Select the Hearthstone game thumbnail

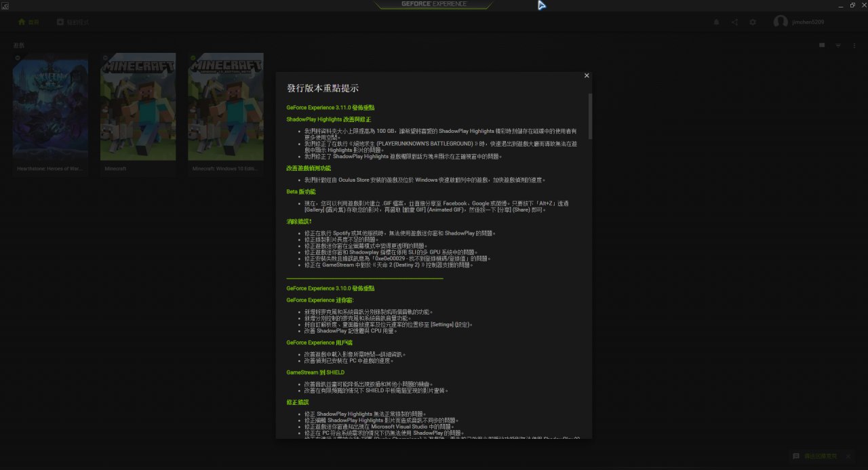point(50,107)
